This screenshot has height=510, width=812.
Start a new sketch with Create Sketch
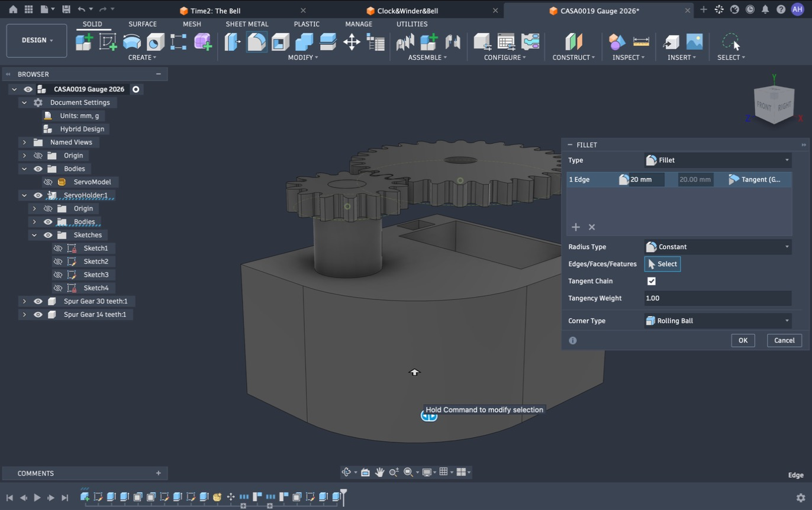[x=108, y=42]
